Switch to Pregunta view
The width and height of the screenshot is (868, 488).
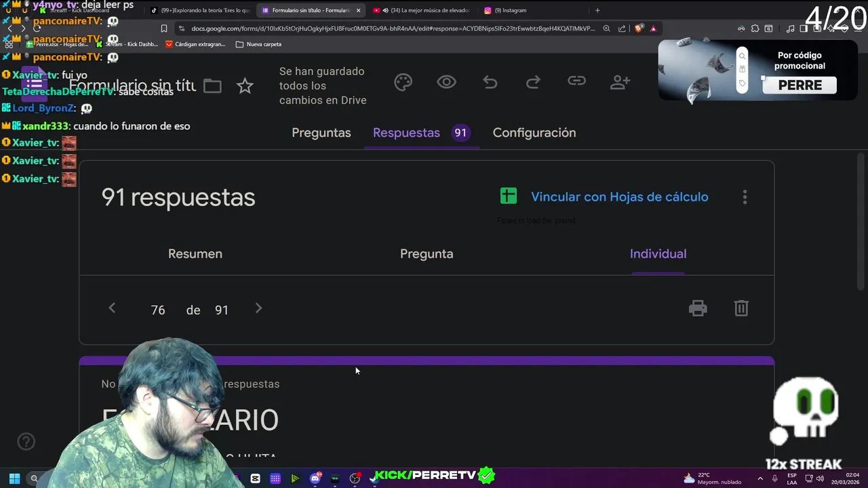point(427,253)
